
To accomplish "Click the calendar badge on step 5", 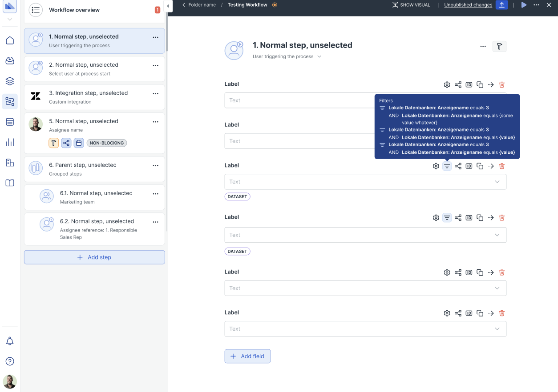I will pos(79,143).
